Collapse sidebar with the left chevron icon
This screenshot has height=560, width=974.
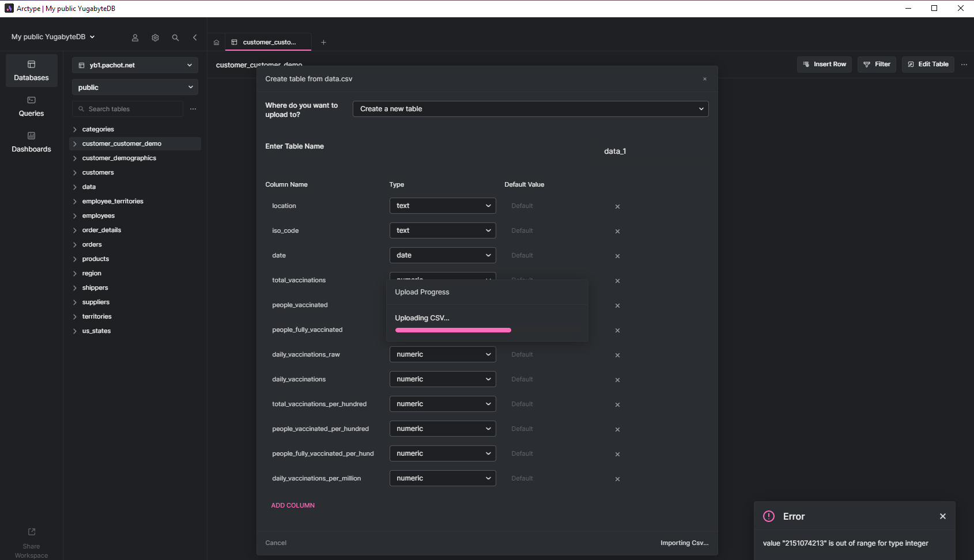(195, 37)
